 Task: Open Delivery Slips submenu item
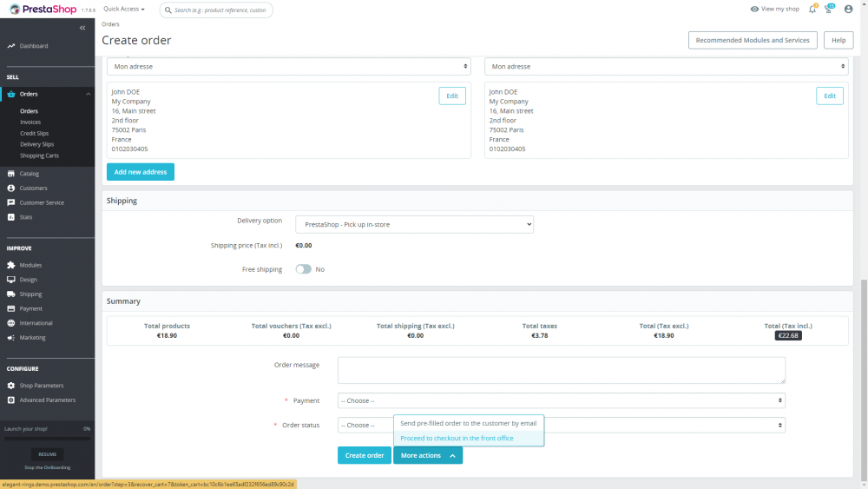click(37, 144)
